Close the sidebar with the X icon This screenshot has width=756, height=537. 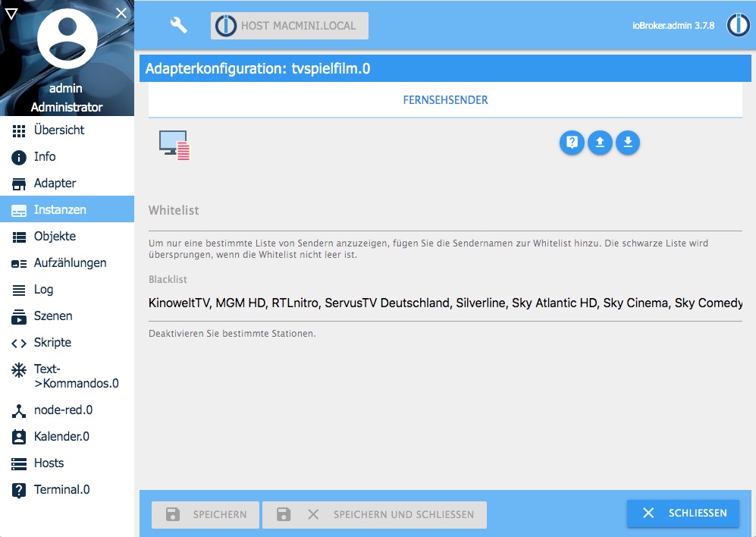(x=121, y=13)
